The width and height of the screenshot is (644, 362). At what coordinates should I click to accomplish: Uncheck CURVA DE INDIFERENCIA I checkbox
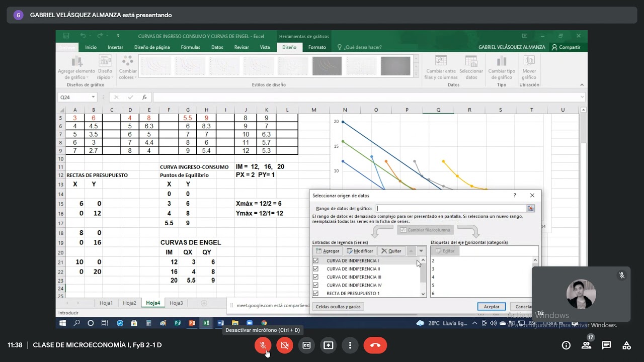[315, 260]
